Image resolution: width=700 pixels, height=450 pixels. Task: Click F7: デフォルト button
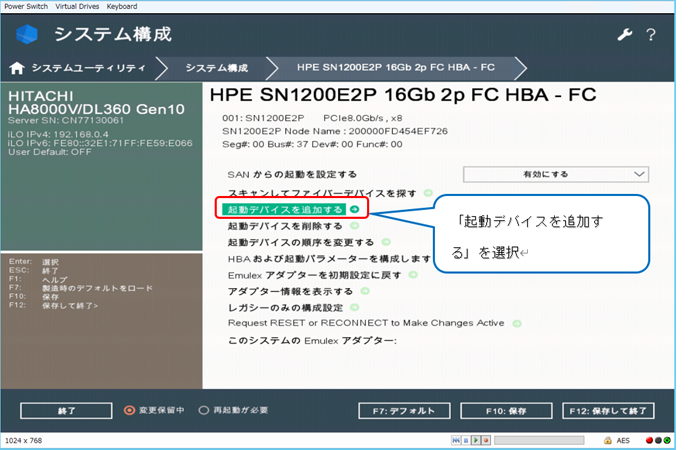pyautogui.click(x=404, y=411)
